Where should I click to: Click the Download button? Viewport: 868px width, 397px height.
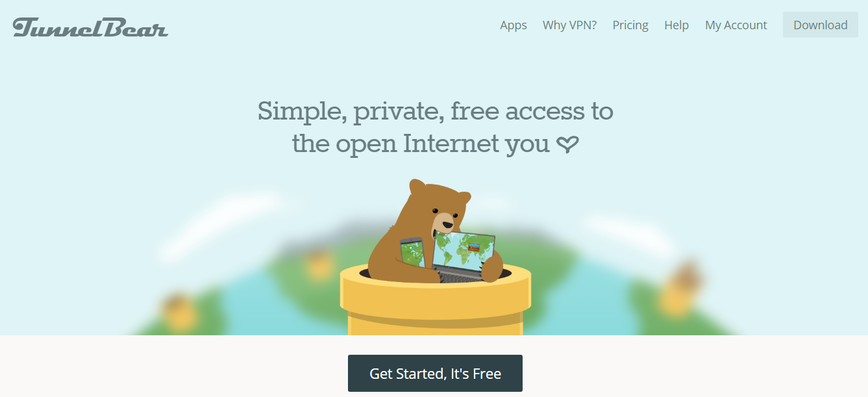[821, 25]
